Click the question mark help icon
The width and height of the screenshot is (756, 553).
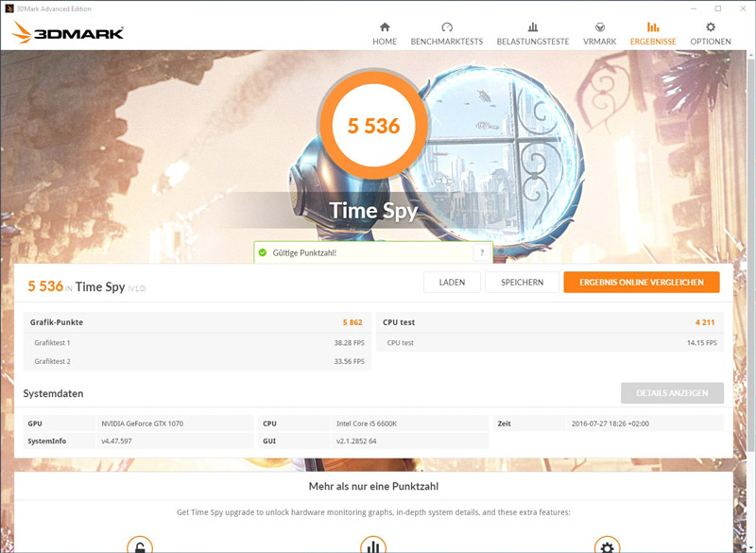click(482, 252)
